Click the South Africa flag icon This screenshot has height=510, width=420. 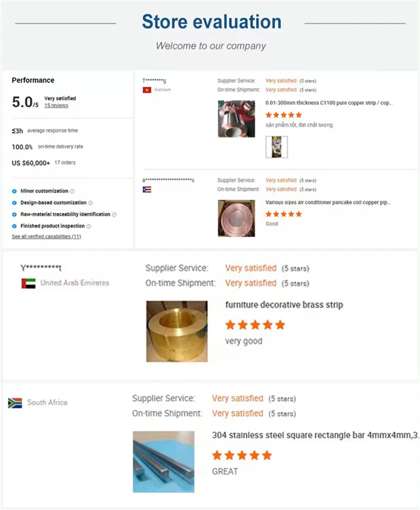(x=15, y=403)
